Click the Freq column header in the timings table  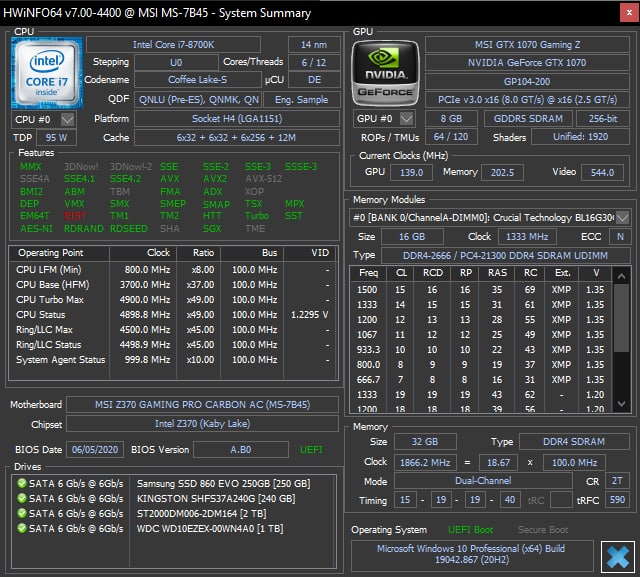coord(369,273)
